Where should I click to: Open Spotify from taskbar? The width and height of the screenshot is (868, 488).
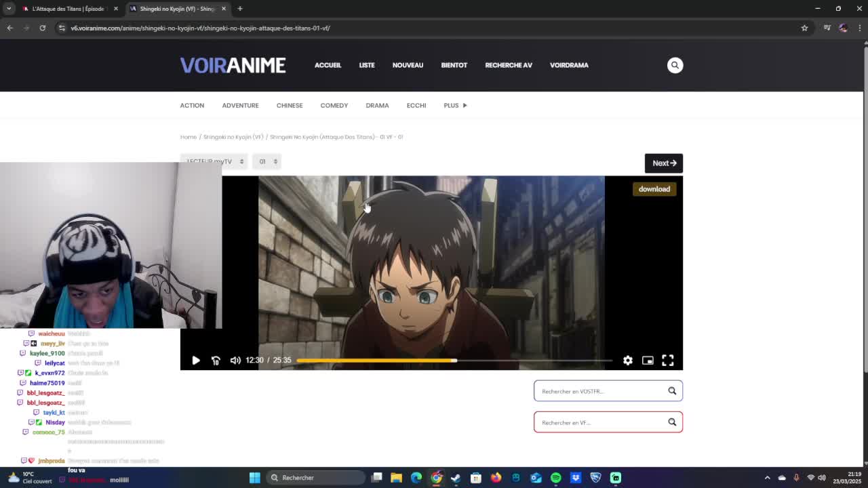pyautogui.click(x=556, y=478)
